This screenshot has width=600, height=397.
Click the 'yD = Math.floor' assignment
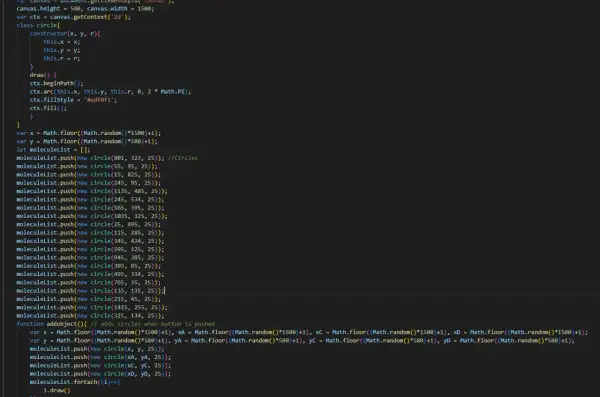click(x=509, y=341)
